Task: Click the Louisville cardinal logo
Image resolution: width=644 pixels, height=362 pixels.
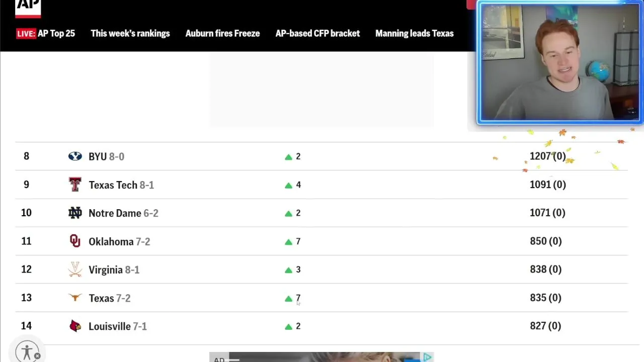Action: point(75,326)
